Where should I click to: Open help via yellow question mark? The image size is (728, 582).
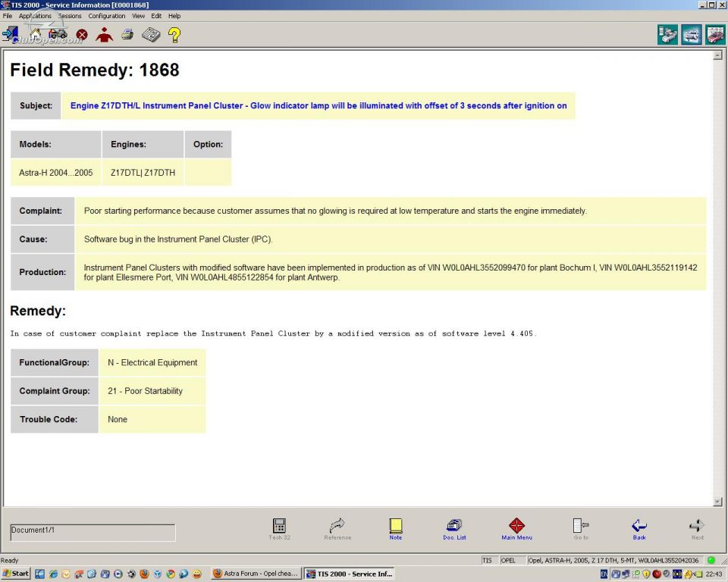174,35
